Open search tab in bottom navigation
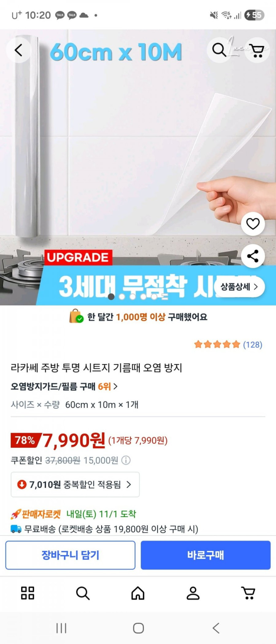The width and height of the screenshot is (276, 644). click(83, 593)
